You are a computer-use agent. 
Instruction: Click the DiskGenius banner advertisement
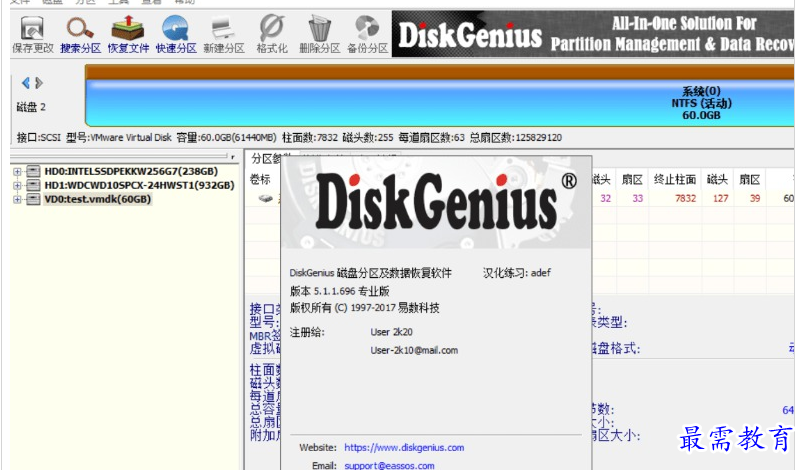(x=593, y=34)
